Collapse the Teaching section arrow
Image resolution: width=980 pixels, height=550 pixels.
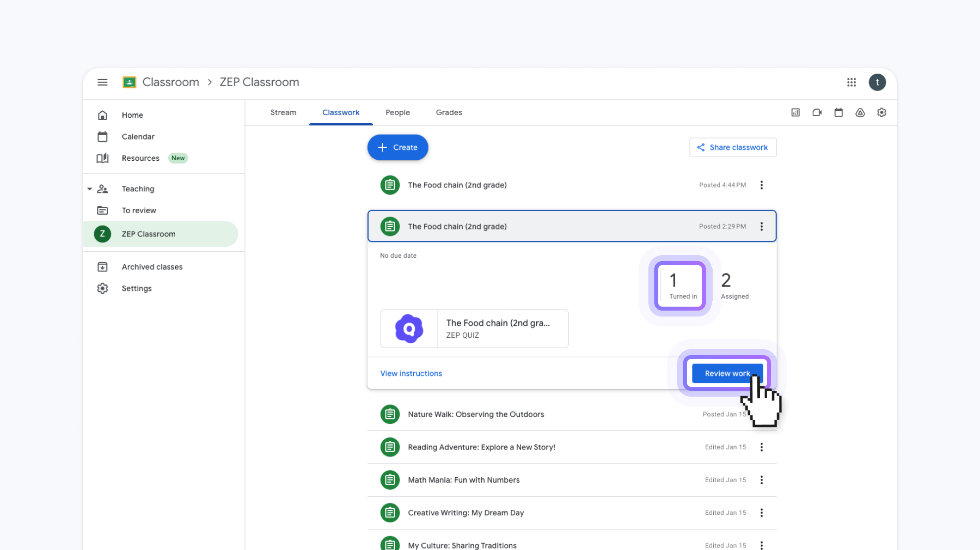tap(90, 189)
